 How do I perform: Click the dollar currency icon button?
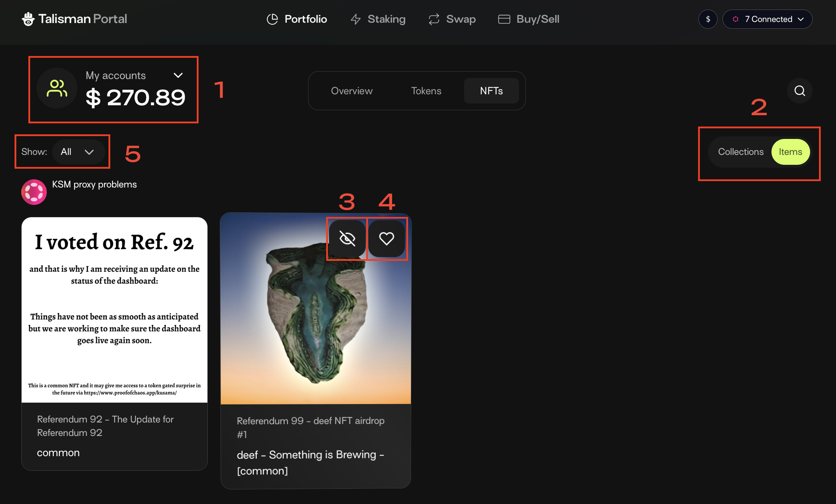click(708, 19)
